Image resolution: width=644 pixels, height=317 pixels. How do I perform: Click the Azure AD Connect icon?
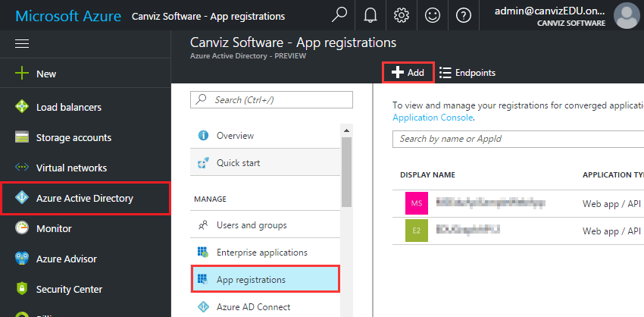tap(203, 306)
